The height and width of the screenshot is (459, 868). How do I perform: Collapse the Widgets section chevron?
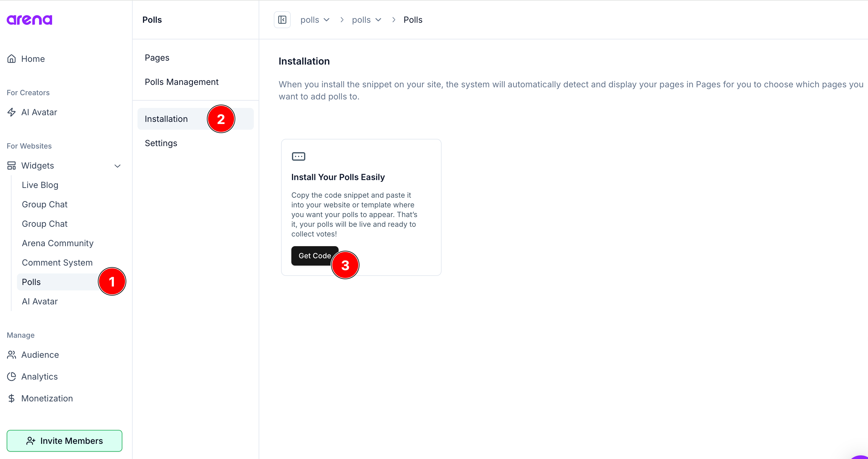(x=117, y=166)
